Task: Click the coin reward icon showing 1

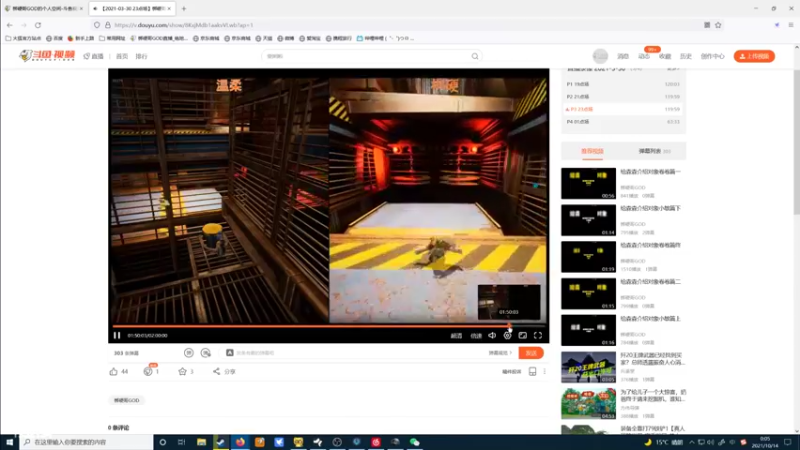Action: pos(148,371)
